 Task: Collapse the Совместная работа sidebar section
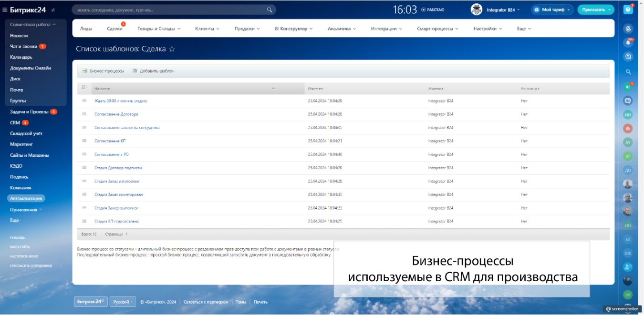pyautogui.click(x=33, y=24)
